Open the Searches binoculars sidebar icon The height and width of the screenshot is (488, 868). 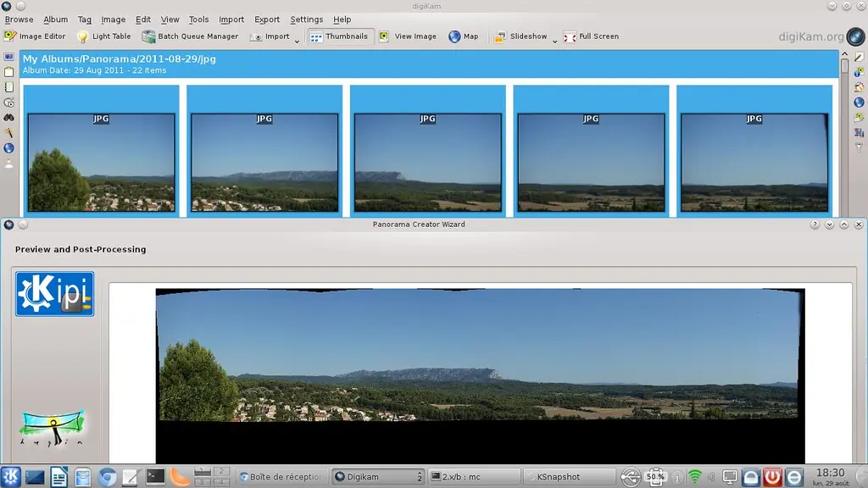click(x=8, y=118)
